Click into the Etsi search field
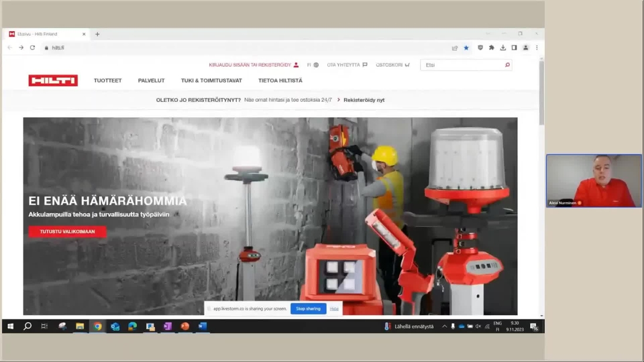This screenshot has width=644, height=362. click(x=462, y=65)
